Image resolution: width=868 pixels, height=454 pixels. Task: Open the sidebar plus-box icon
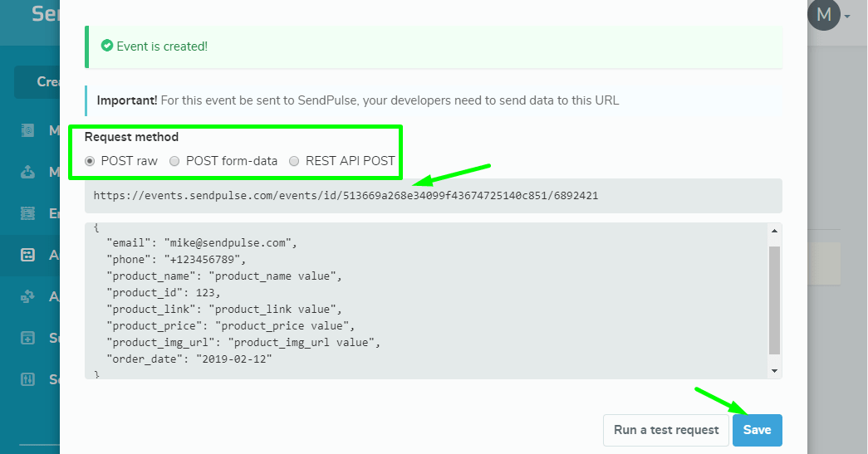pos(27,338)
